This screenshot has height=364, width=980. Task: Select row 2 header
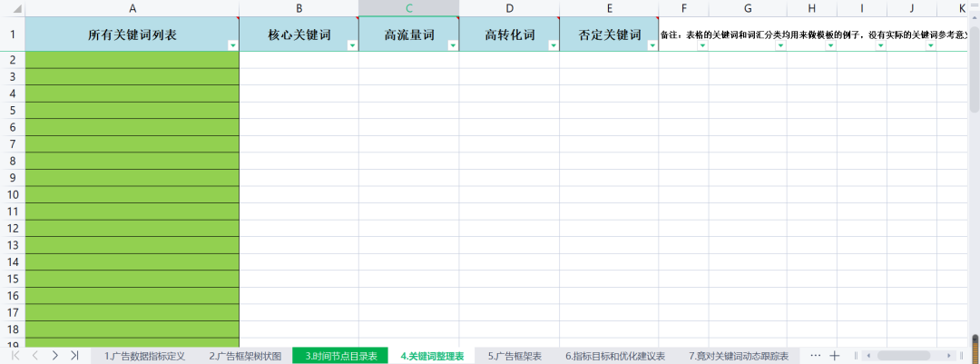click(13, 60)
